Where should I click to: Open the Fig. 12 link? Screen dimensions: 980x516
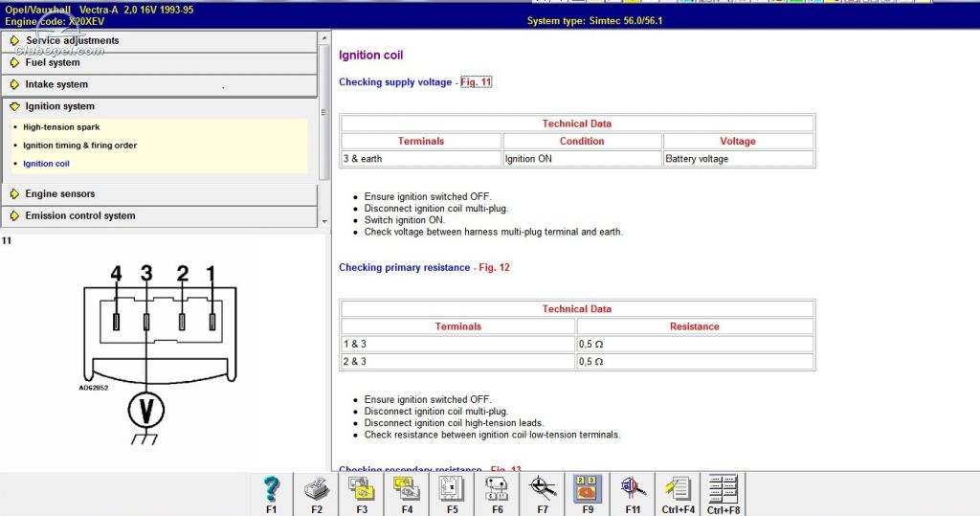point(495,267)
